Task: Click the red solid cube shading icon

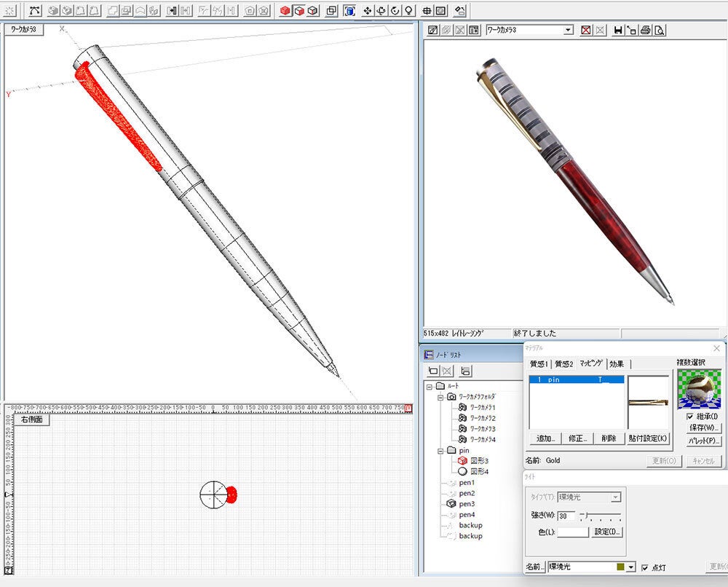Action: [285, 11]
